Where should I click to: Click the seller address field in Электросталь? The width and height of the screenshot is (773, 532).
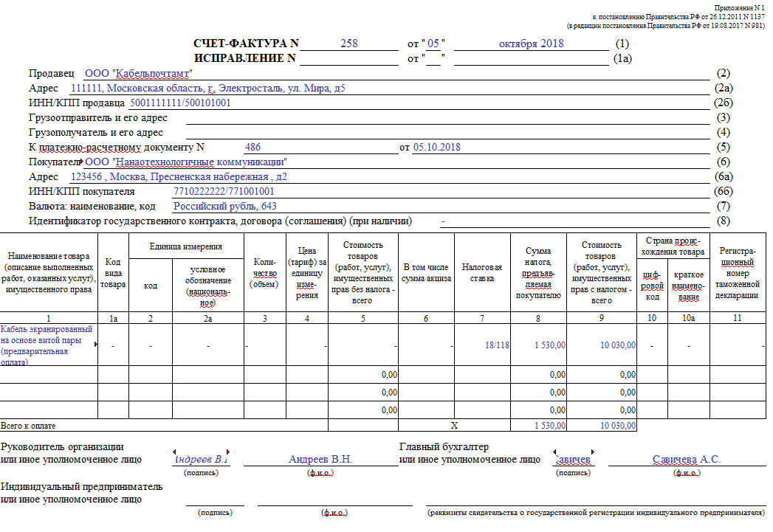[x=208, y=88]
